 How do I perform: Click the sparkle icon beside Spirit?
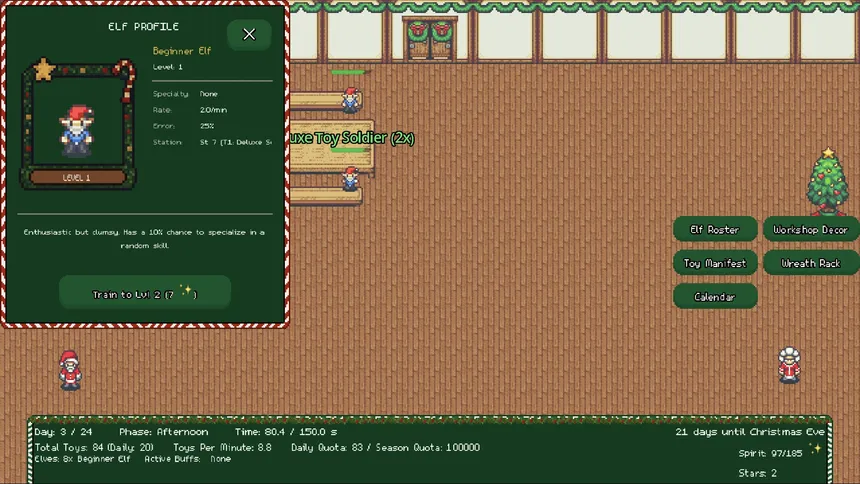(x=816, y=449)
